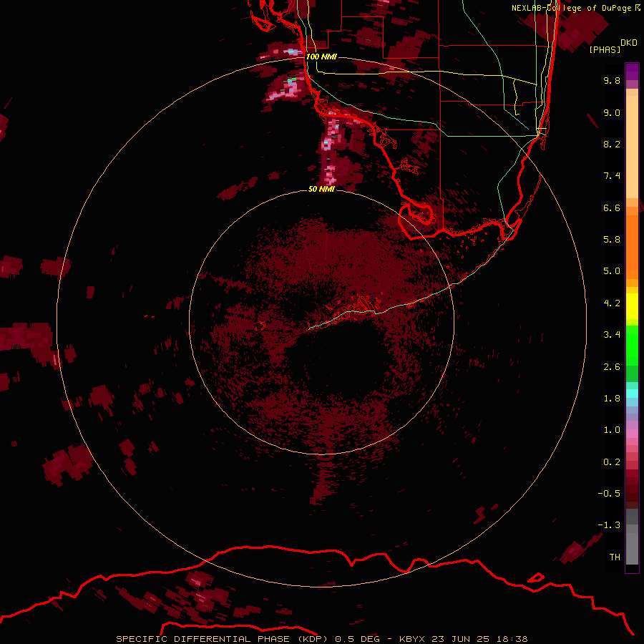Click the DKD legend label
644x644 pixels.
(x=629, y=43)
